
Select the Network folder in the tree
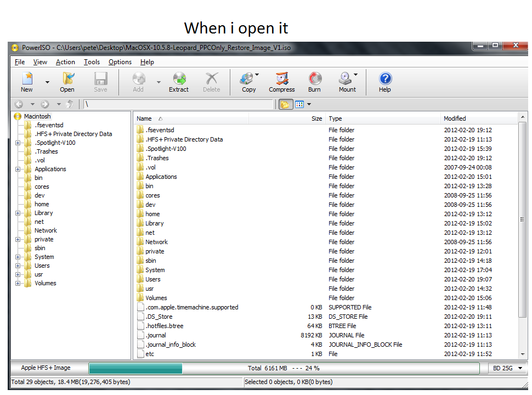click(x=46, y=230)
